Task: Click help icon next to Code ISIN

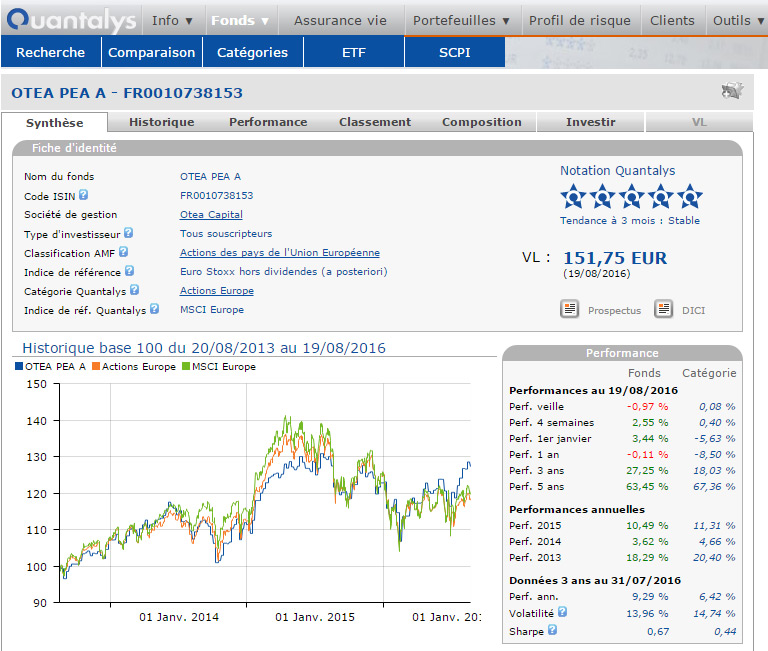Action: pos(84,196)
